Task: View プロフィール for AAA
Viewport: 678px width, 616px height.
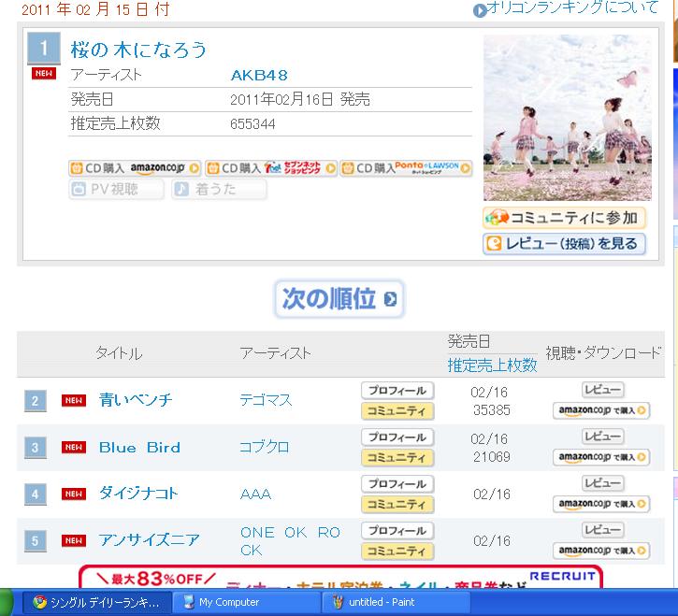Action: [x=397, y=484]
